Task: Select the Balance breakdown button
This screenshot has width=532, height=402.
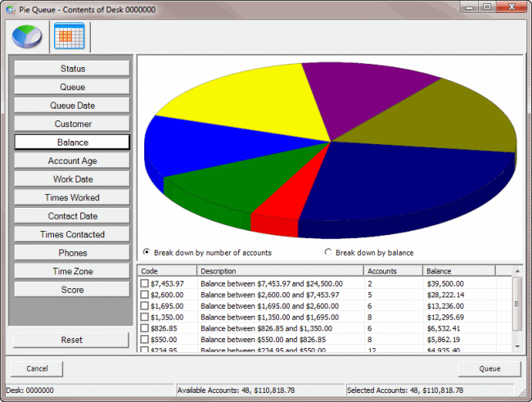Action: click(72, 142)
